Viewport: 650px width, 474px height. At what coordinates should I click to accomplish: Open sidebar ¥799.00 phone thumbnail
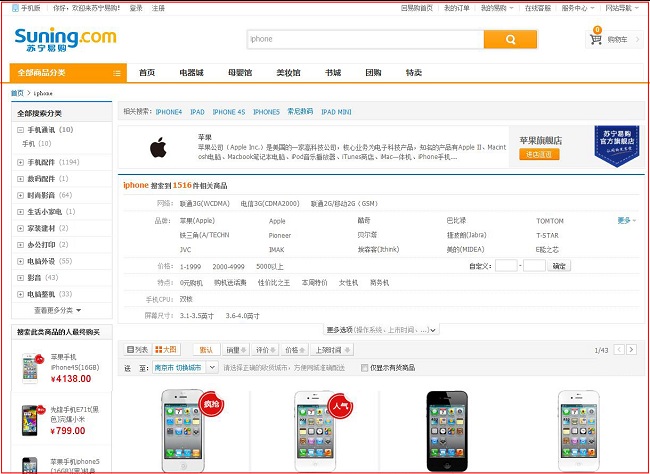pos(30,421)
